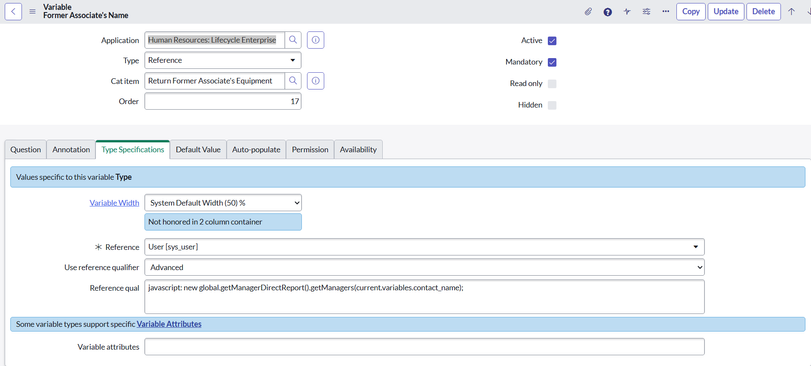Check the Read only checkbox
The width and height of the screenshot is (811, 366).
pyautogui.click(x=552, y=84)
